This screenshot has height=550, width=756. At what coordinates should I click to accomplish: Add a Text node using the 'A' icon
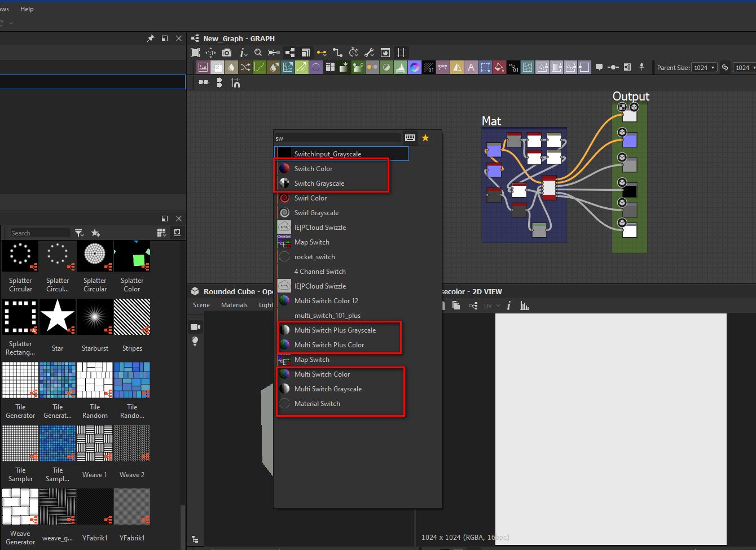tap(471, 68)
